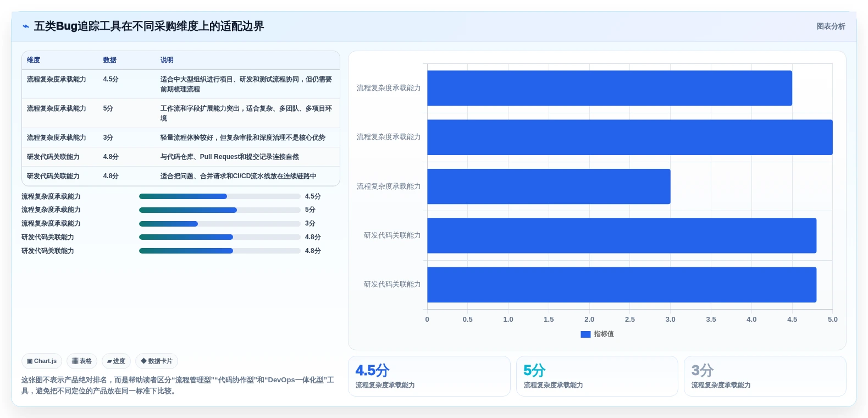Click the progress bar labeled 4.5分
The image size is (868, 418).
(x=219, y=196)
